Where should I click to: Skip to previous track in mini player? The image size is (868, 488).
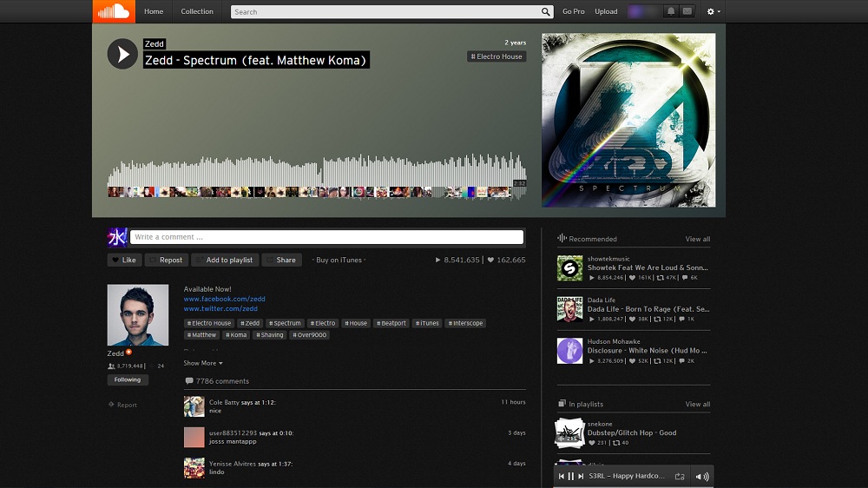(x=562, y=477)
